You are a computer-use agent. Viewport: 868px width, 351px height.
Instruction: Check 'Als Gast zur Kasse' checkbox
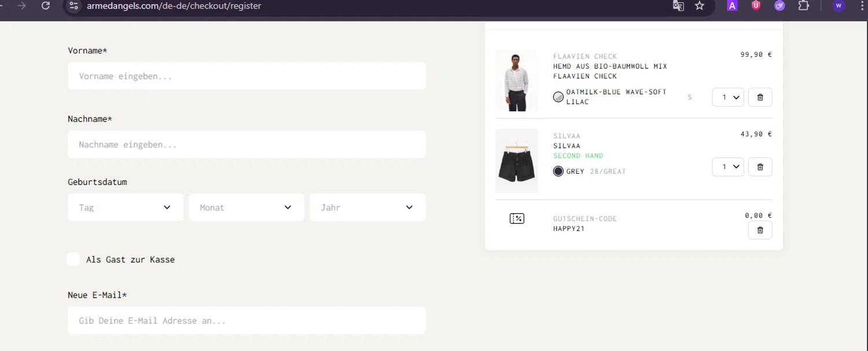click(73, 259)
